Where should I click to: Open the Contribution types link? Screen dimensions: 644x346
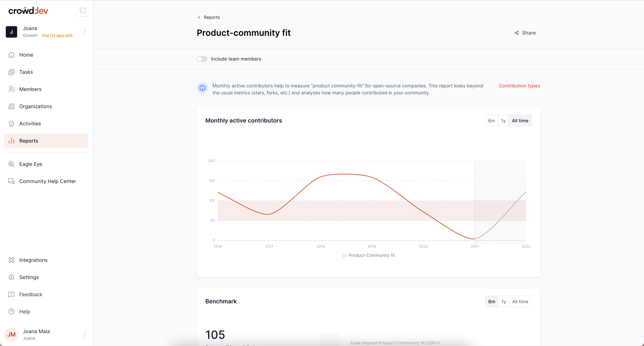[x=519, y=86]
